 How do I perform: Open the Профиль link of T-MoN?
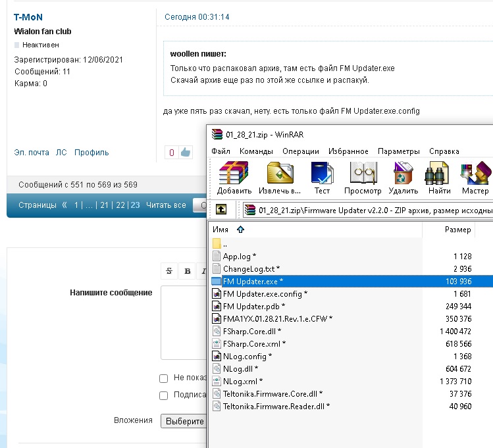coord(91,153)
